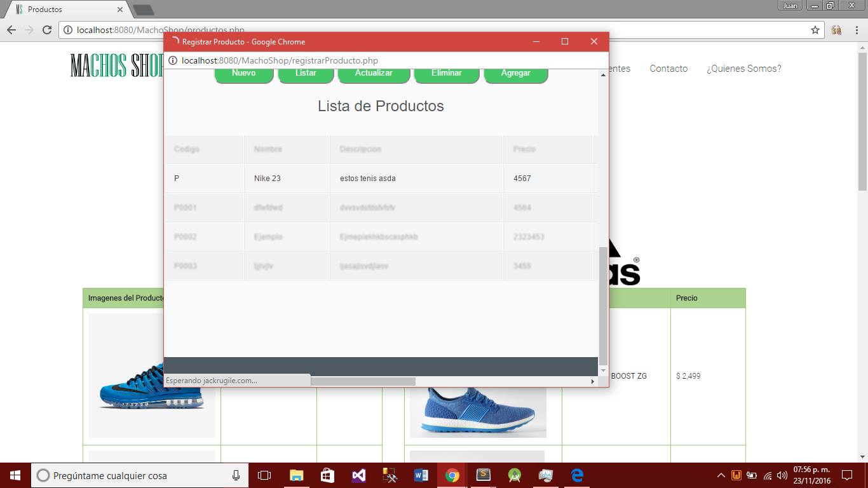The image size is (868, 488).
Task: Click the 'Imagenes del Producto' table header
Action: pyautogui.click(x=126, y=298)
